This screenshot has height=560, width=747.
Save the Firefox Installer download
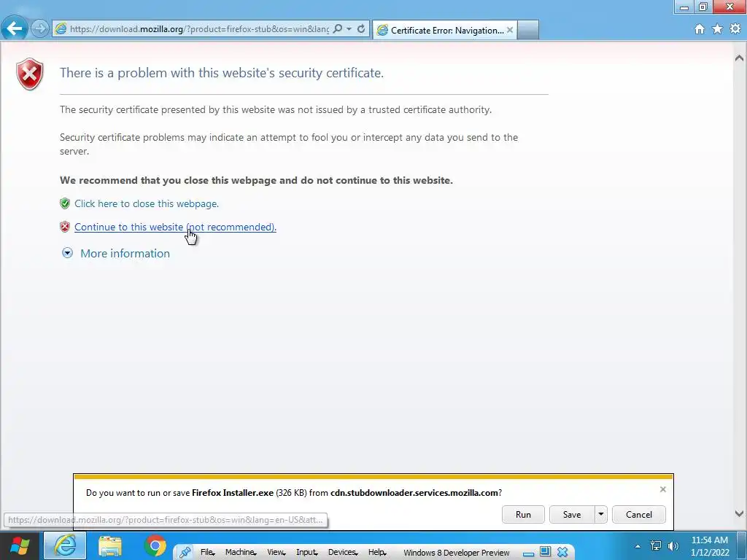tap(572, 514)
